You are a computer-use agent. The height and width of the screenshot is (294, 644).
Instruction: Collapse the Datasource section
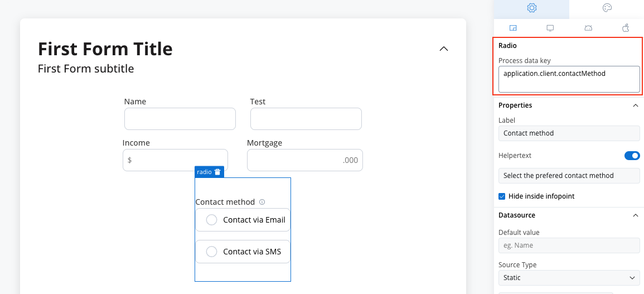click(636, 215)
